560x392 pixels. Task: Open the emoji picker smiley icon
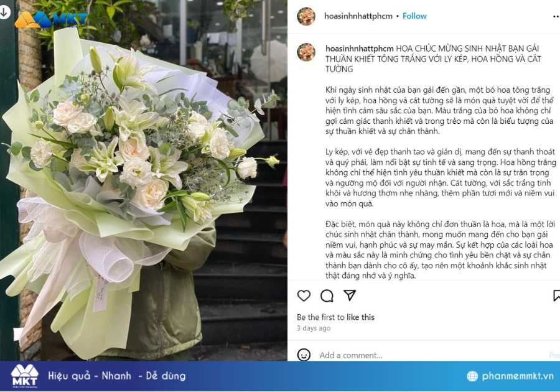tap(304, 355)
